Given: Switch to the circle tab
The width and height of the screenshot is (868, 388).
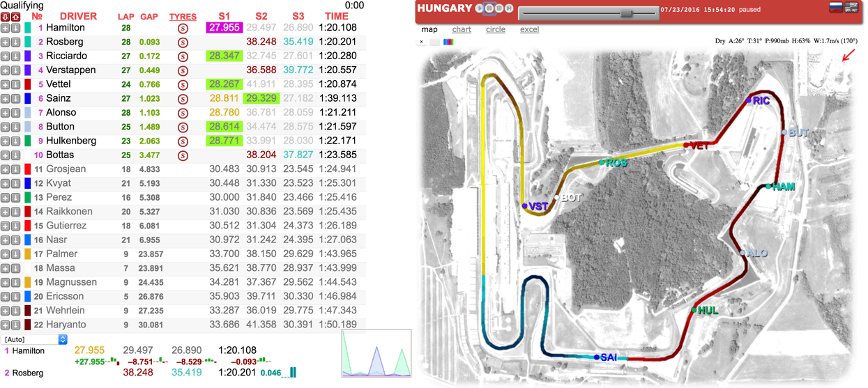Looking at the screenshot, I should [496, 29].
